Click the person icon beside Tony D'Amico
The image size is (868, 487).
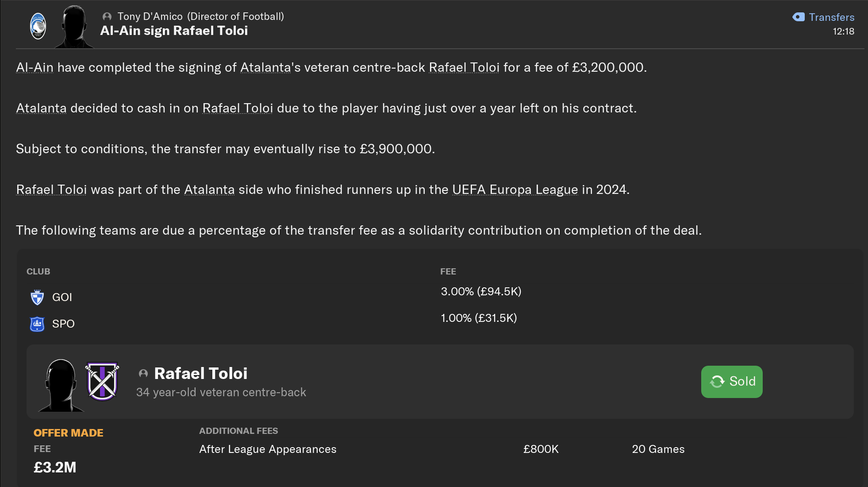click(107, 16)
